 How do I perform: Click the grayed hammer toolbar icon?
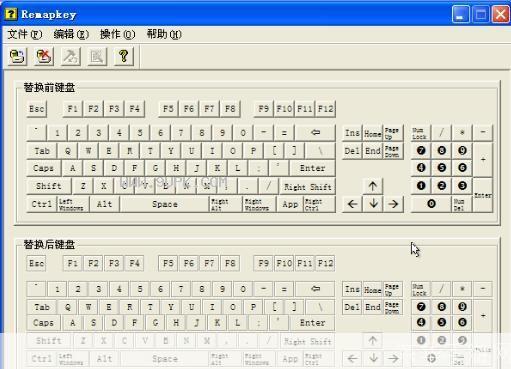tap(70, 56)
